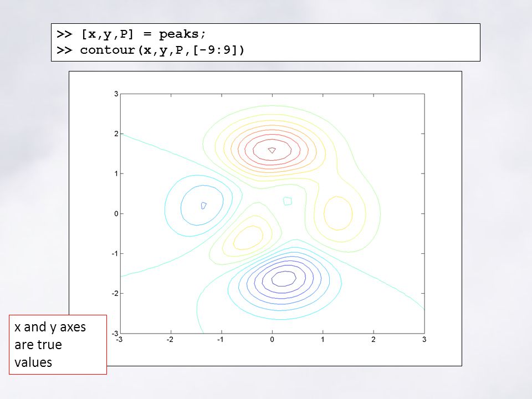Click the y-axis tick label -1
The height and width of the screenshot is (399, 532).
[x=115, y=254]
